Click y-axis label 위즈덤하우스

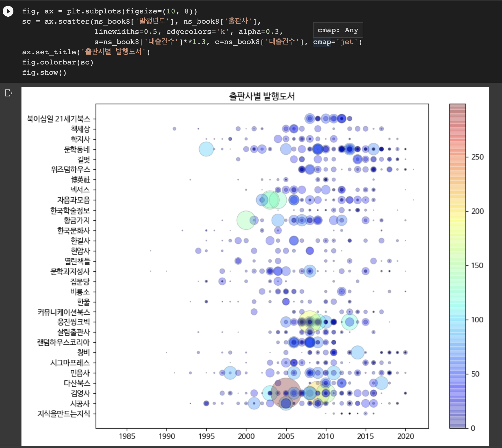(71, 169)
